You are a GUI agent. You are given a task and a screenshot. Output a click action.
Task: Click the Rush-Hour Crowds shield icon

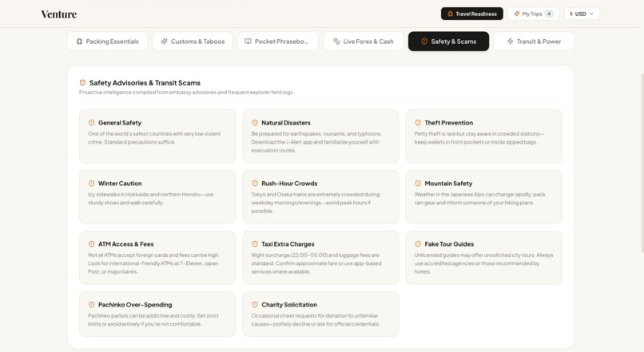click(255, 184)
